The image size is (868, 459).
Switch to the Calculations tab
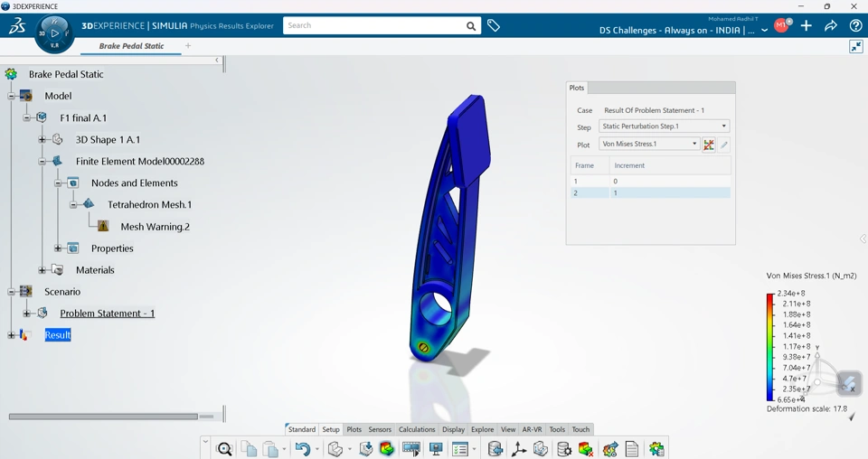(417, 429)
